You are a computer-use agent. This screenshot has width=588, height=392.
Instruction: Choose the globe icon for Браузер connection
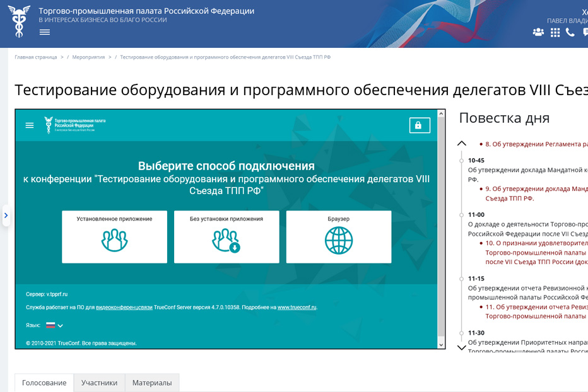coord(339,241)
